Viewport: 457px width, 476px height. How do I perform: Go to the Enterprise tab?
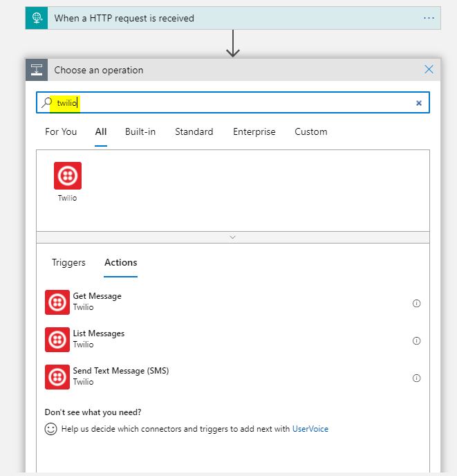(x=254, y=131)
